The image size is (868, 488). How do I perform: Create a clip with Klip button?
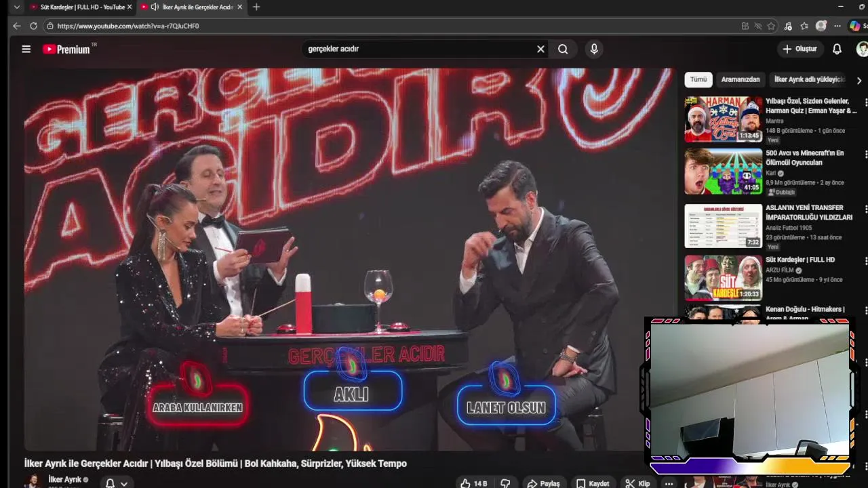tap(637, 483)
